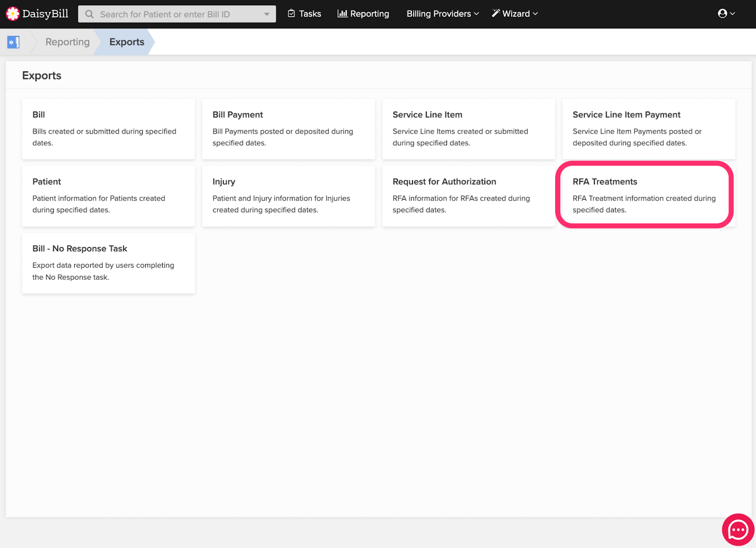
Task: Choose the Service Line Item Payment export
Action: pos(648,129)
